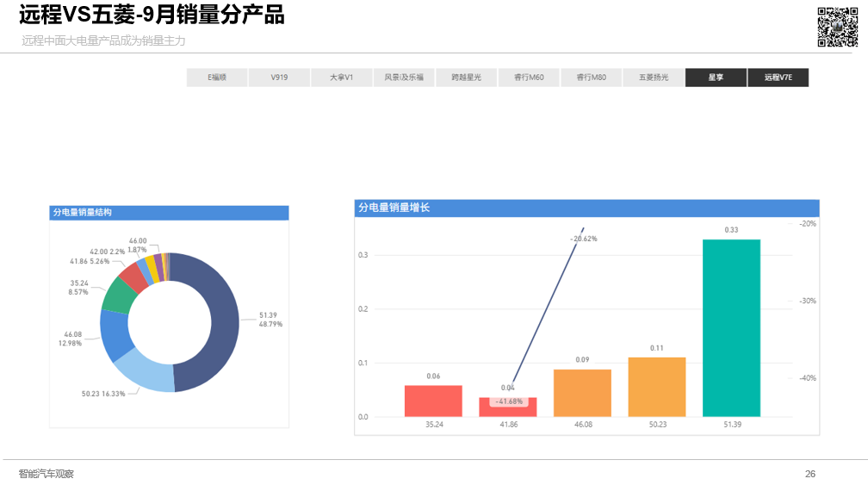
Task: Click the 0.06 bar value label
Action: click(x=433, y=376)
